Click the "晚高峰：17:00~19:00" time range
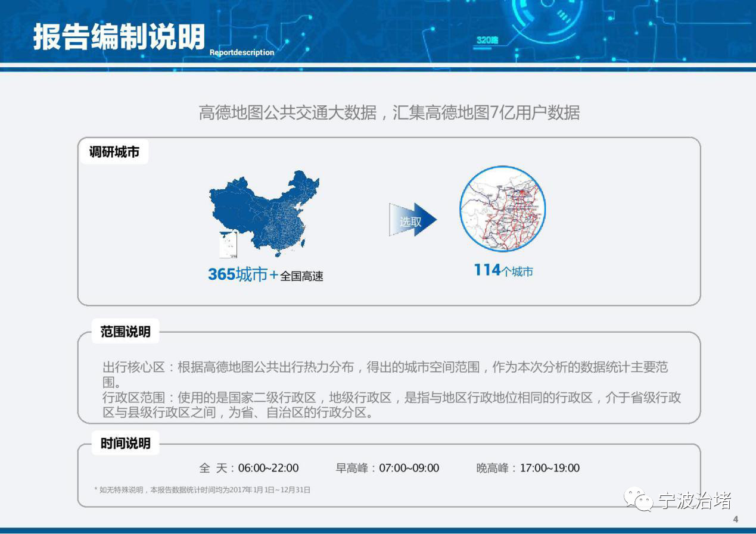The width and height of the screenshot is (756, 534). coord(528,468)
